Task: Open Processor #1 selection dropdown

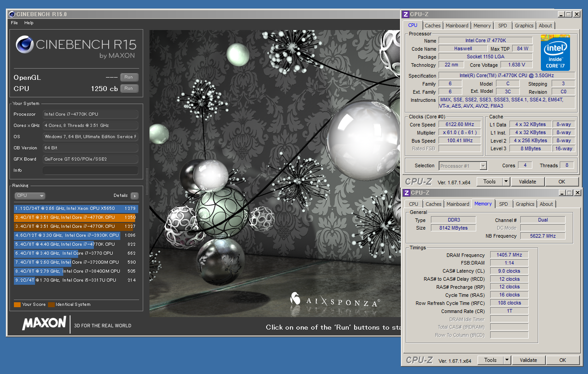Action: [x=463, y=166]
